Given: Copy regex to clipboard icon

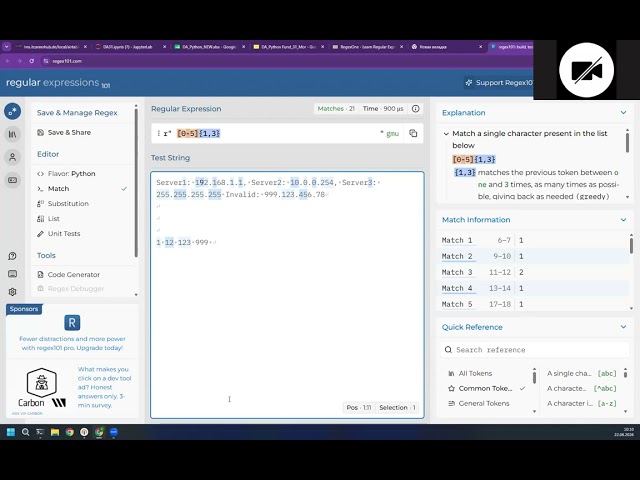Looking at the screenshot, I should 413,133.
